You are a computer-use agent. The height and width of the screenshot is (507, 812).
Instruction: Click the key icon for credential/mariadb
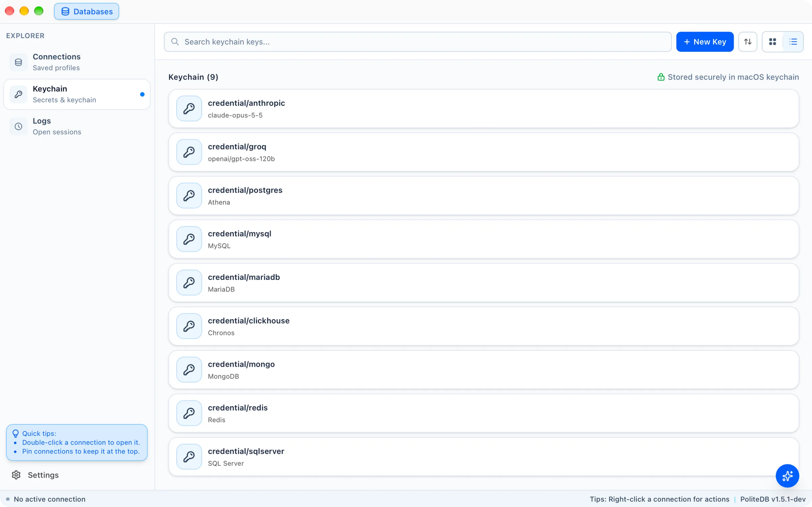coord(189,283)
